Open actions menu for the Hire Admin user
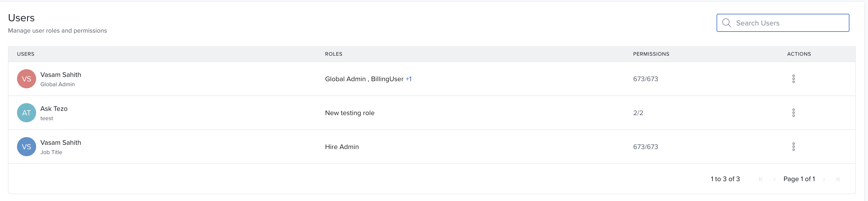The image size is (868, 201). tap(793, 147)
